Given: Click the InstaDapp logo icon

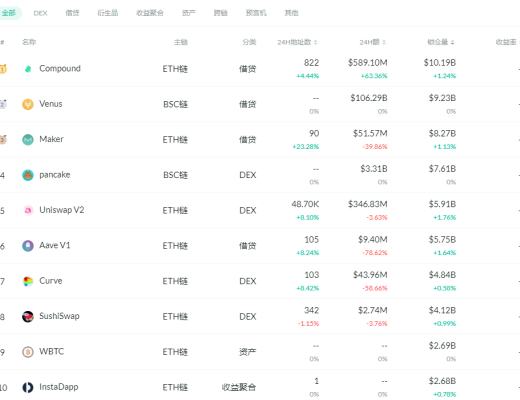Looking at the screenshot, I should pyautogui.click(x=28, y=387).
